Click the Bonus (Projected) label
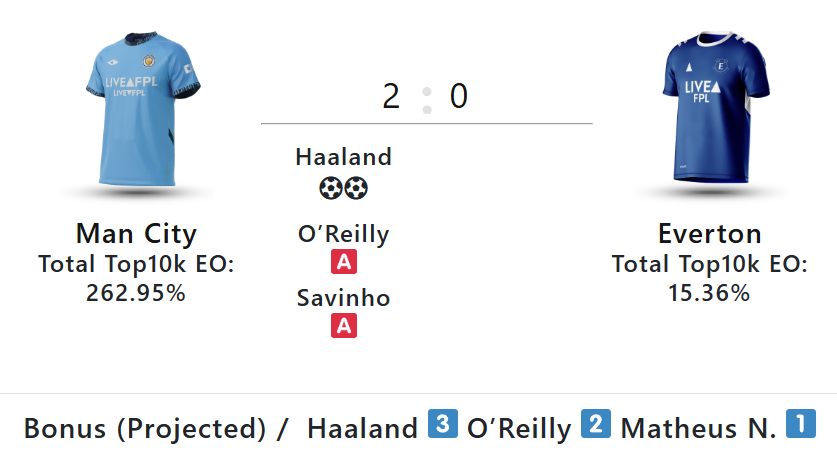Viewport: 837px width, 451px height. click(145, 428)
